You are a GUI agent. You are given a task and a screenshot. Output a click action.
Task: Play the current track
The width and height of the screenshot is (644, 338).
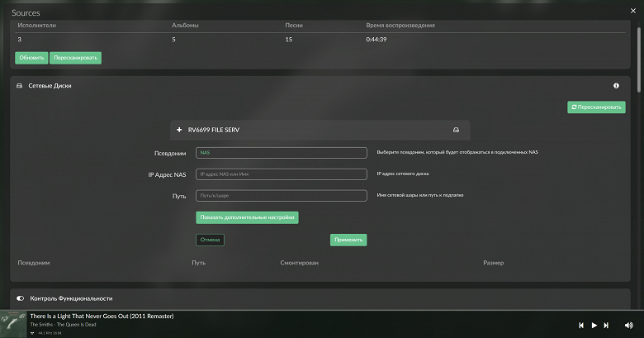594,326
